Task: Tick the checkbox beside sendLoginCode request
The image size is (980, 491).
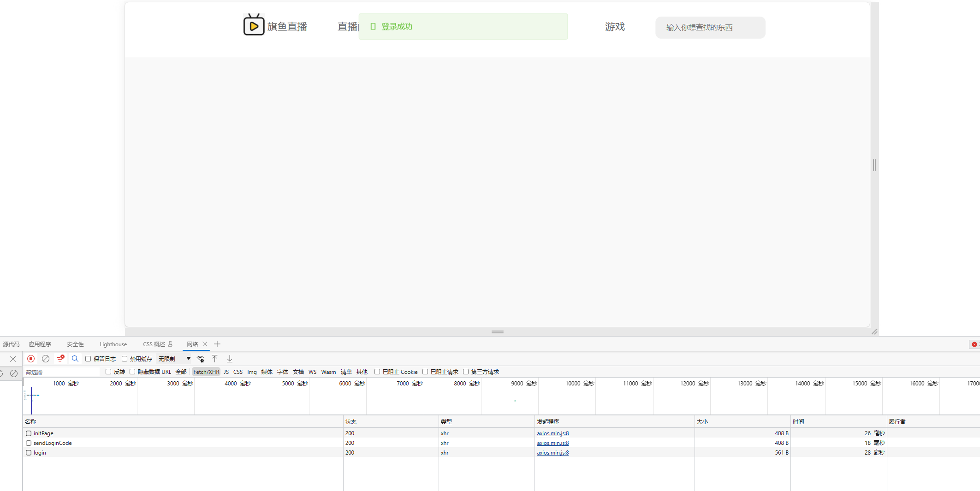Action: click(29, 443)
